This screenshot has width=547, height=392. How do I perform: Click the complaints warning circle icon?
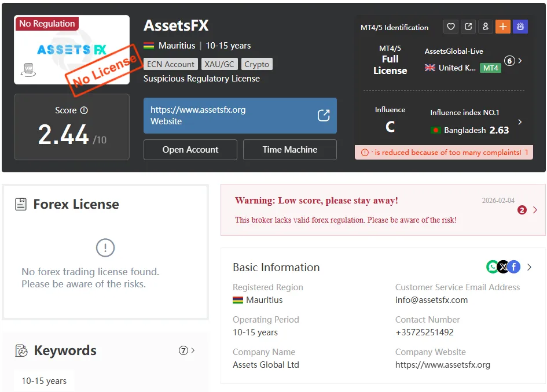click(x=365, y=153)
